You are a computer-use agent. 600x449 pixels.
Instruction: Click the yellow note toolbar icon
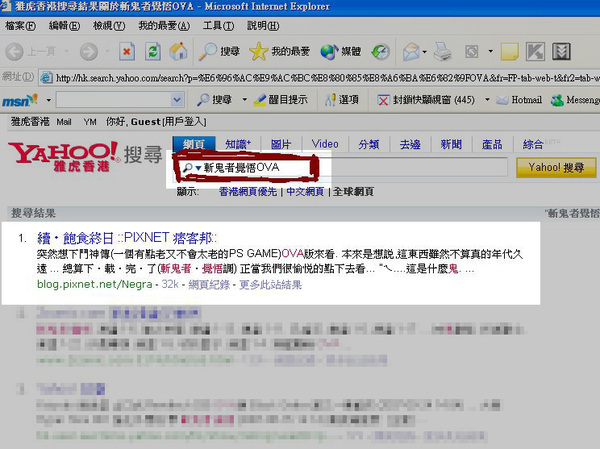tap(510, 51)
